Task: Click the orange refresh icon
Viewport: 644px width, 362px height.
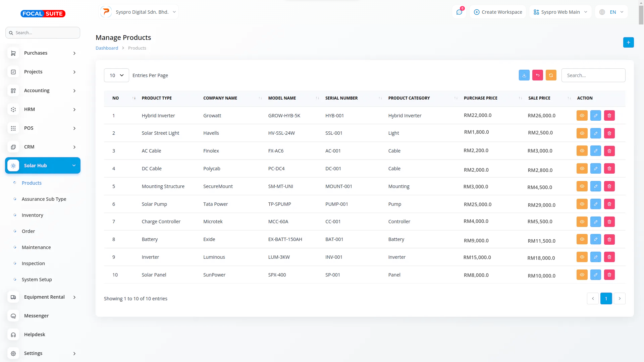Action: click(551, 75)
